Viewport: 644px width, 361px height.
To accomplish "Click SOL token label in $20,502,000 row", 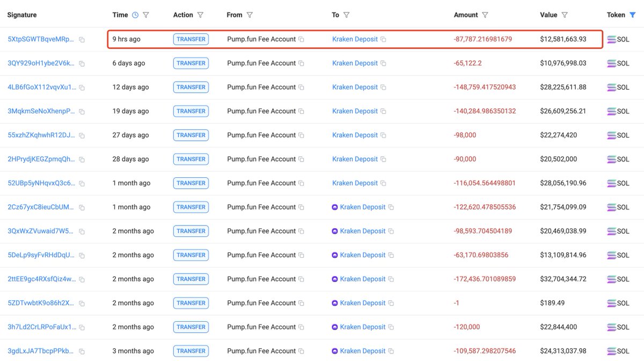I will pyautogui.click(x=623, y=159).
